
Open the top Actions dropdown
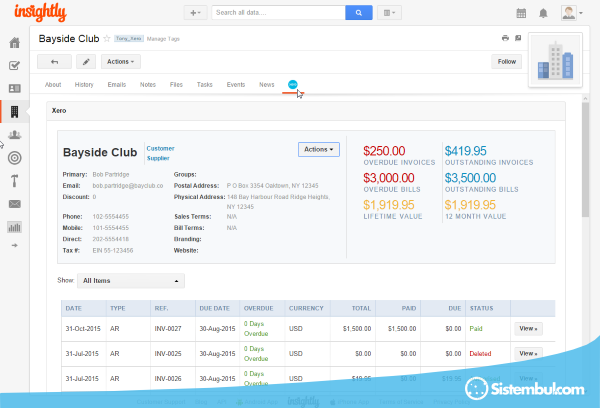click(x=121, y=62)
